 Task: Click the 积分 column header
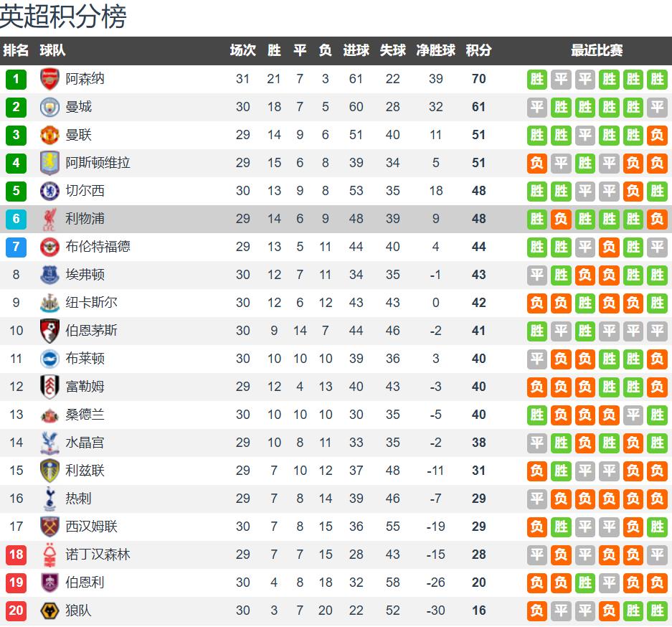(x=478, y=51)
